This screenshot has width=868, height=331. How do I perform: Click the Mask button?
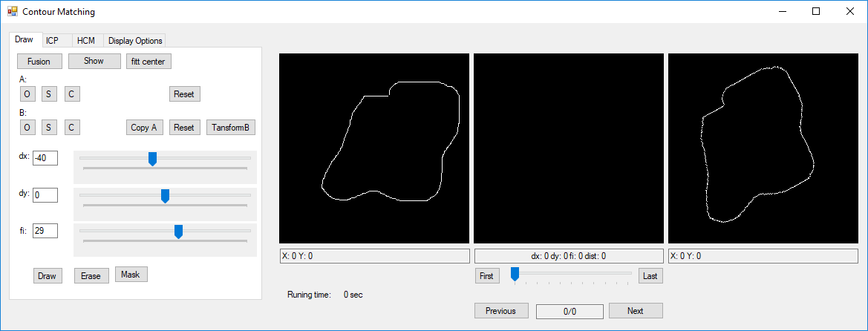[x=131, y=274]
